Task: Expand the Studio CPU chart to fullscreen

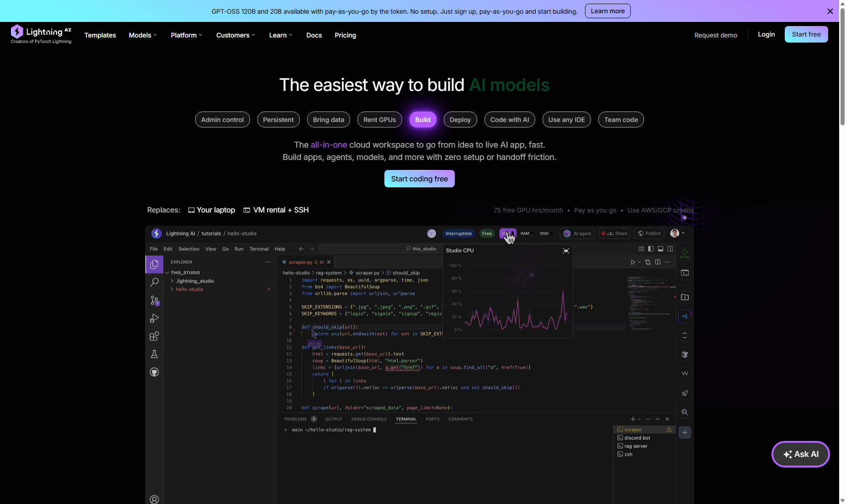Action: [x=566, y=251]
